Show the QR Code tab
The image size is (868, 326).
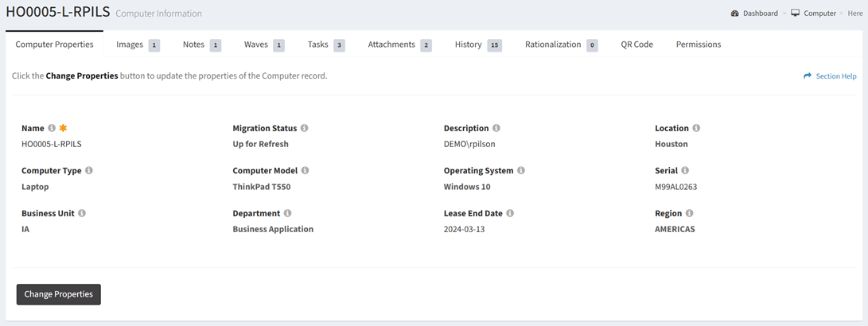[636, 45]
